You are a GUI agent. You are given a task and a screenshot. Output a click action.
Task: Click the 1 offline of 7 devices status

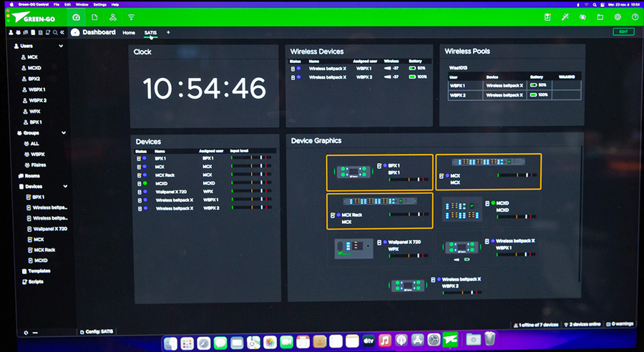(x=537, y=325)
